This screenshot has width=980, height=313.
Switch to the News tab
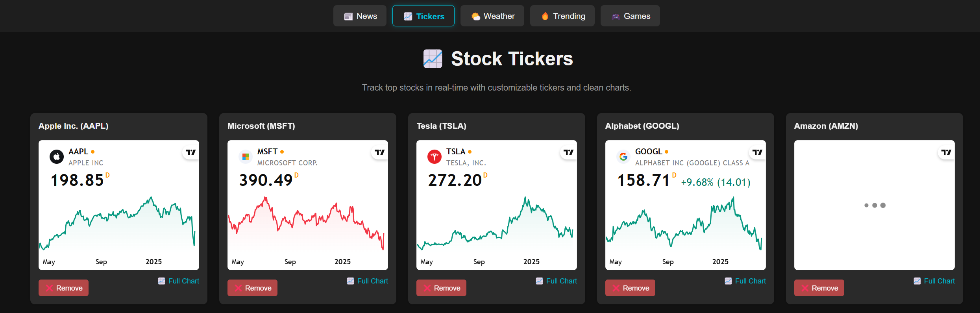click(360, 16)
